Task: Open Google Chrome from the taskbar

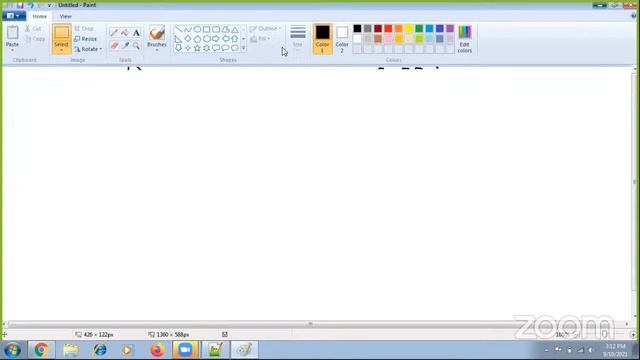Action: point(41,350)
